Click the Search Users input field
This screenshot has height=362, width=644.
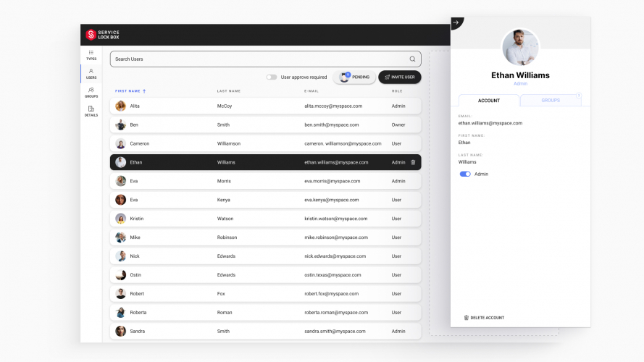[257, 59]
